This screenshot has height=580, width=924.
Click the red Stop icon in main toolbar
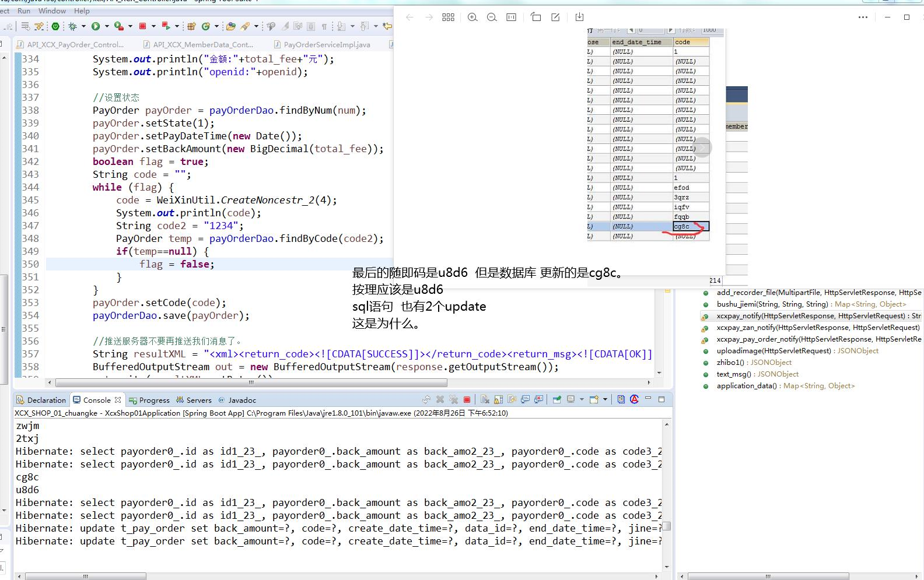click(142, 26)
